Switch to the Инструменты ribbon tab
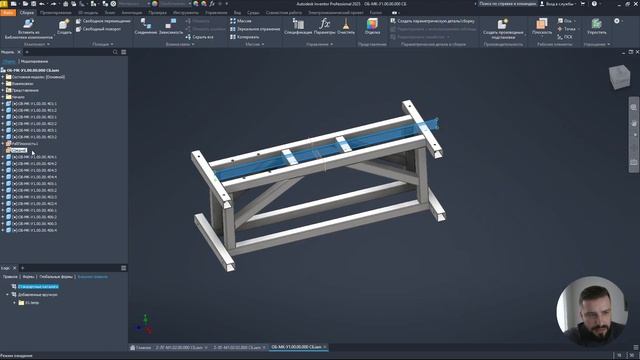Viewport: 640px width, 360px height. [x=186, y=13]
